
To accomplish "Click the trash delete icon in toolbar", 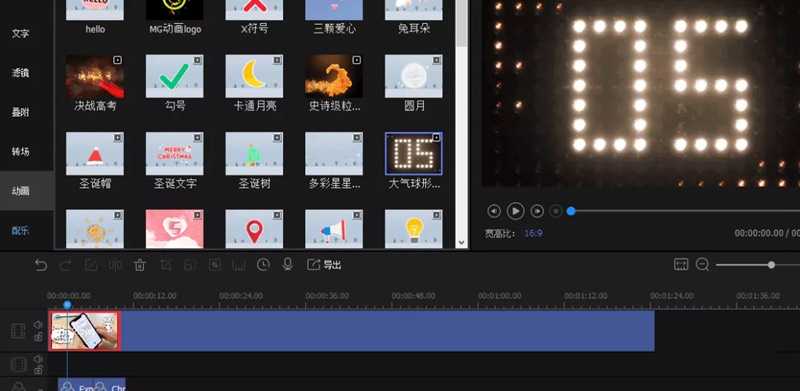I will point(139,264).
